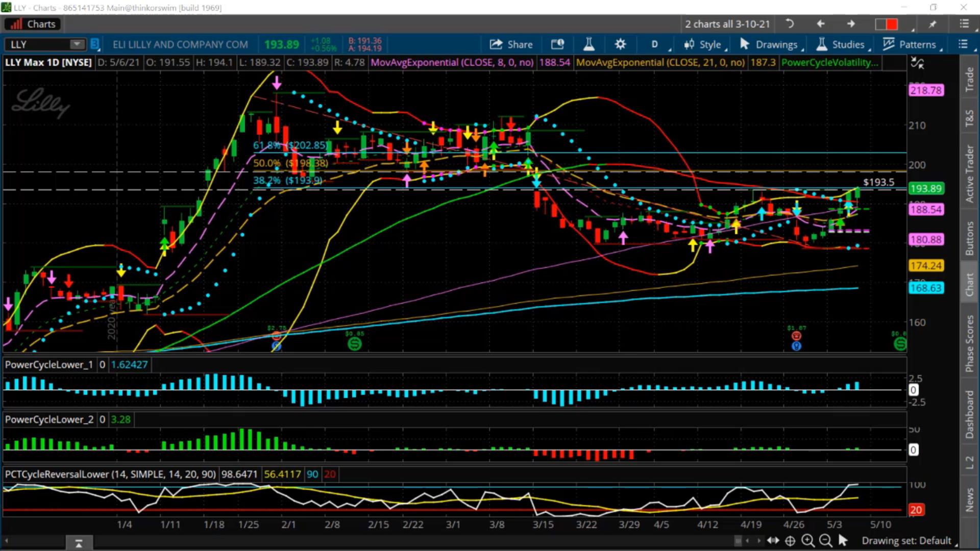Open the T&S side tab
Image resolution: width=980 pixels, height=551 pixels.
tap(969, 118)
